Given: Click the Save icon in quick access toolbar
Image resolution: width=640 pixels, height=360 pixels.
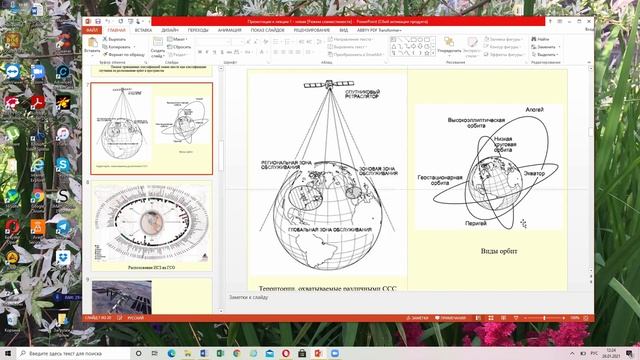Looking at the screenshot, I should (x=98, y=22).
